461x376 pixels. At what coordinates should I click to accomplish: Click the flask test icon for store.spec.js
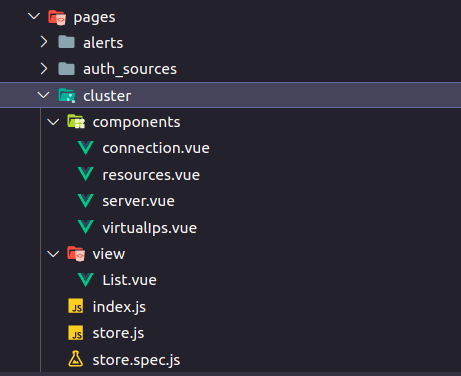click(76, 359)
